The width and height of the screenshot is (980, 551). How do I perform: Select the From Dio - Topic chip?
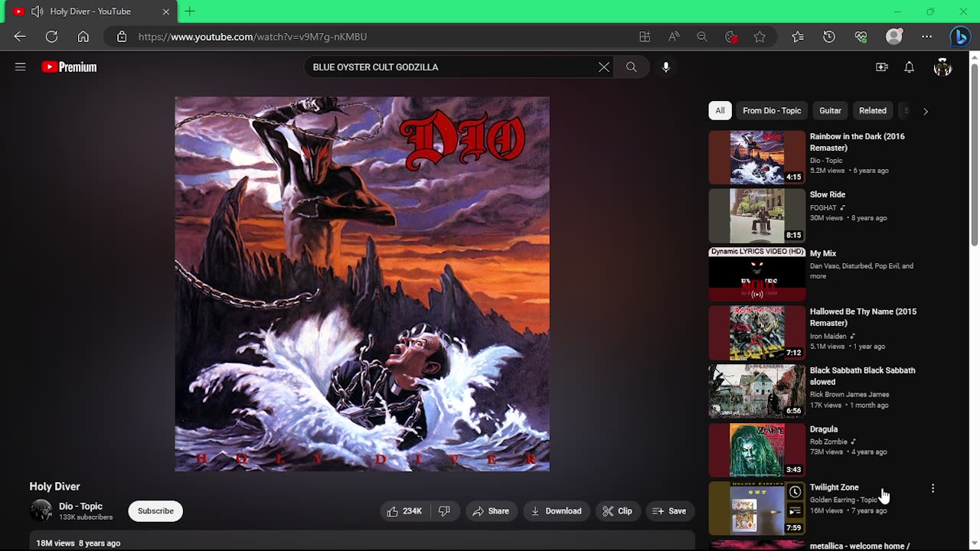pyautogui.click(x=772, y=111)
